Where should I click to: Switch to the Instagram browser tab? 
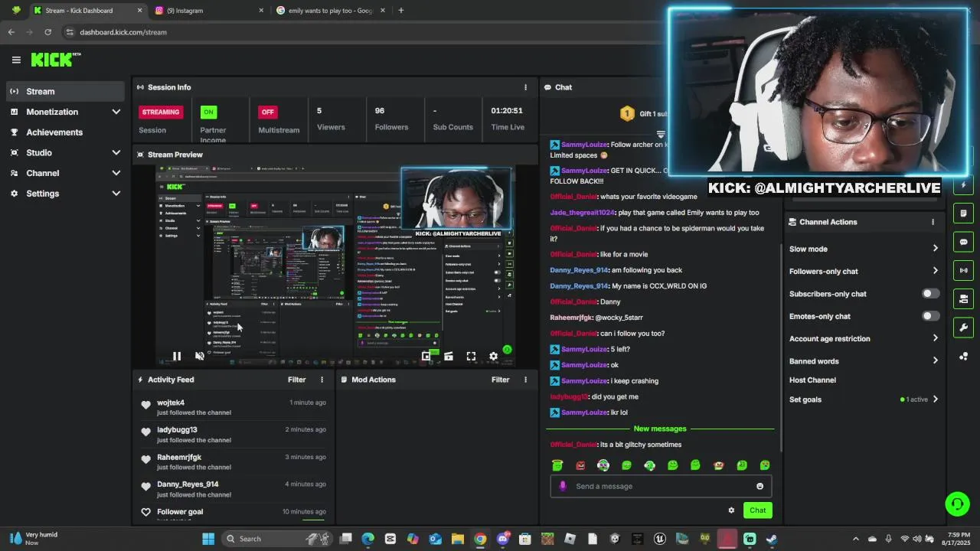[208, 11]
